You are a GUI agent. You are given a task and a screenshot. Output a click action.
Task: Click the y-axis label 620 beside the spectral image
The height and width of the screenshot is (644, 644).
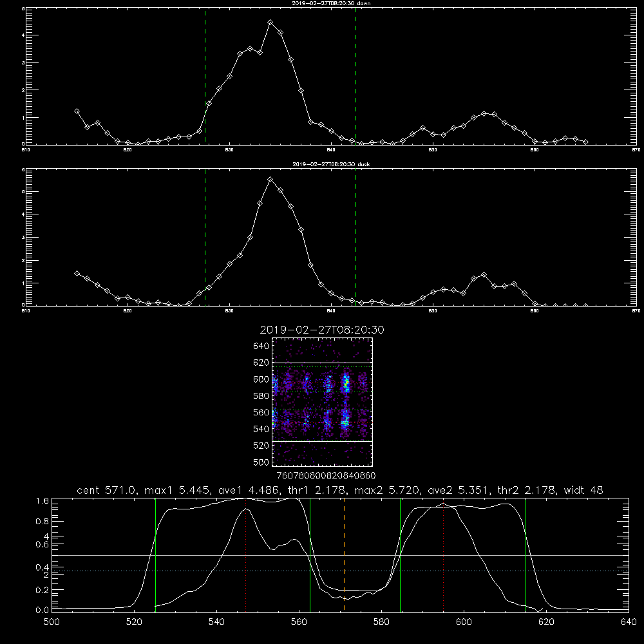(x=261, y=363)
